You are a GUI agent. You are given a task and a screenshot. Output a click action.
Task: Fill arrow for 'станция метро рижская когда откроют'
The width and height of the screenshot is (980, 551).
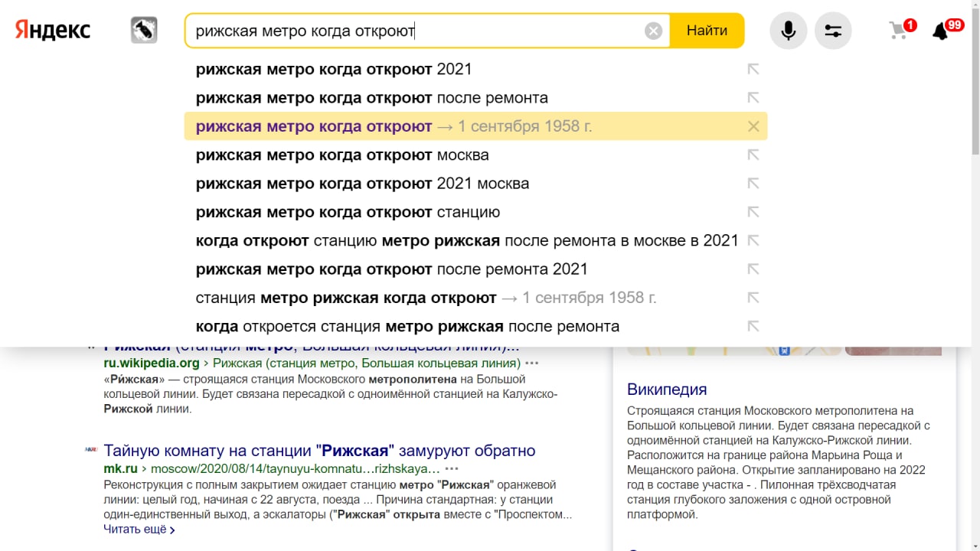(x=753, y=298)
